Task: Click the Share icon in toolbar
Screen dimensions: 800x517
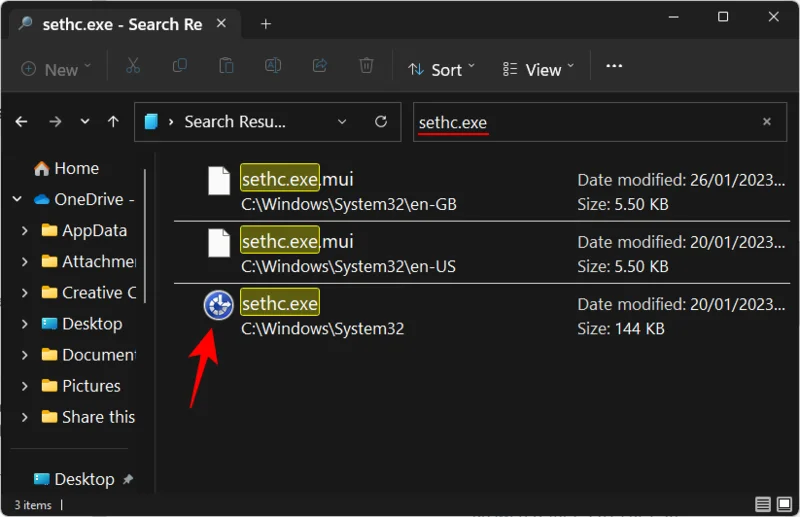Action: point(320,66)
